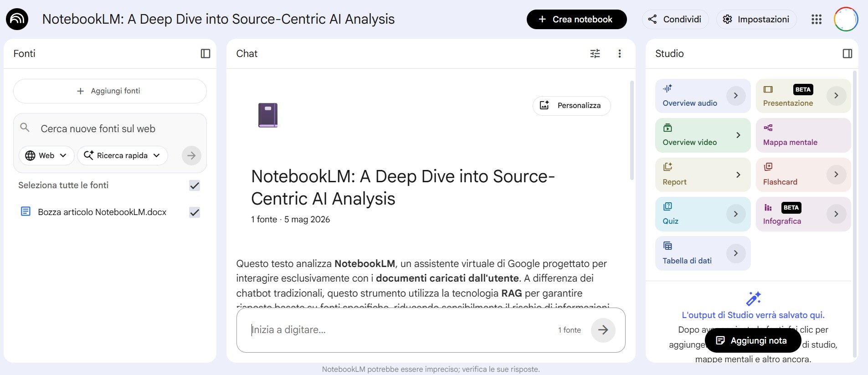
Task: Click the Condividi share button
Action: pyautogui.click(x=675, y=19)
